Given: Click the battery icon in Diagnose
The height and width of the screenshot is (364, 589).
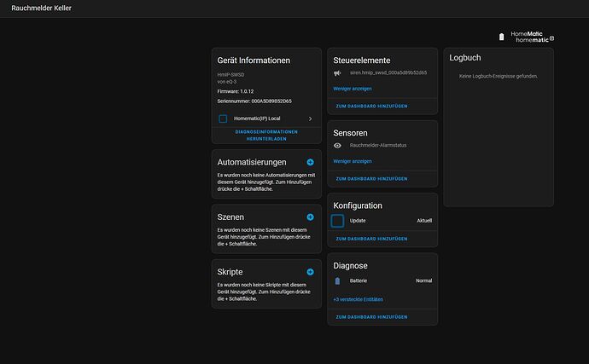Looking at the screenshot, I should (x=337, y=280).
